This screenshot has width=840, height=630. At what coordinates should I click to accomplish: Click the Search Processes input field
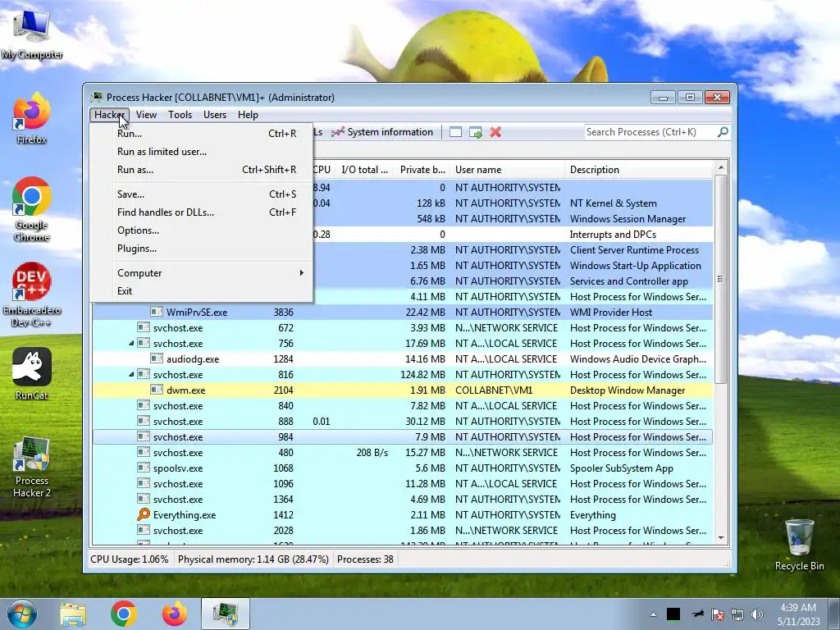tap(651, 132)
